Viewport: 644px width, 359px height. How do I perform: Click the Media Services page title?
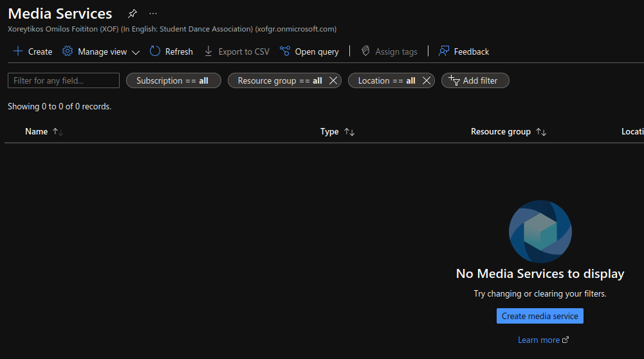[x=60, y=14]
